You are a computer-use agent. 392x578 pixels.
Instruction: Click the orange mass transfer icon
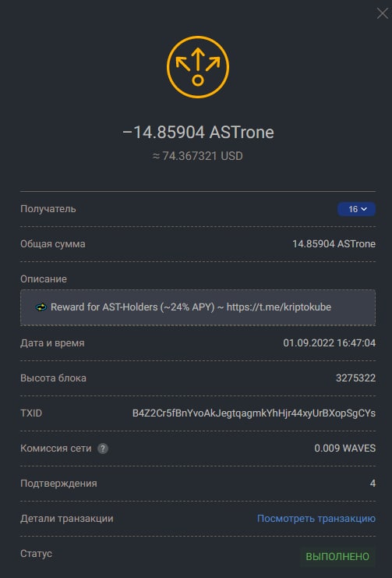pos(198,67)
